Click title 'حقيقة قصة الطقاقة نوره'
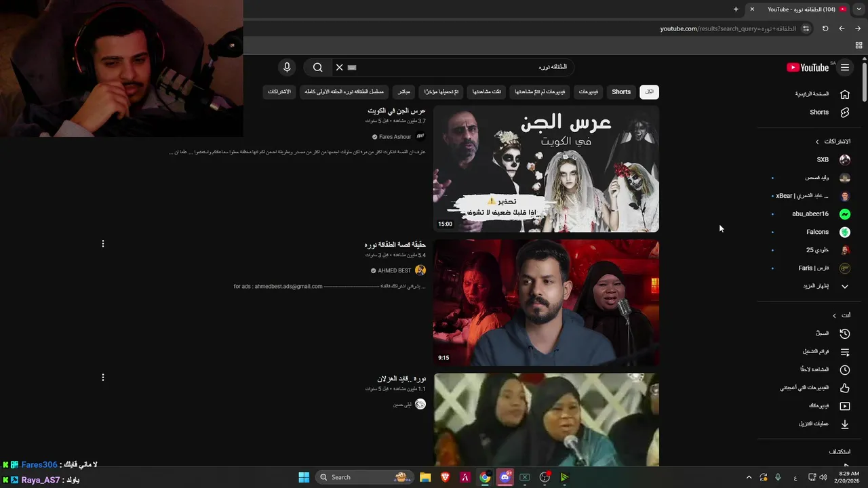Image resolution: width=868 pixels, height=488 pixels. [395, 245]
